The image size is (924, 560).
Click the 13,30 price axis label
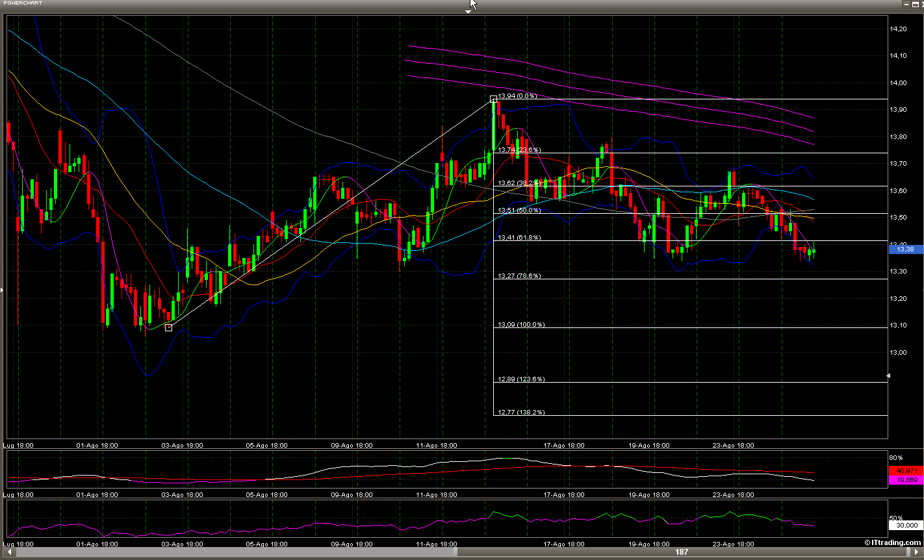pos(898,271)
